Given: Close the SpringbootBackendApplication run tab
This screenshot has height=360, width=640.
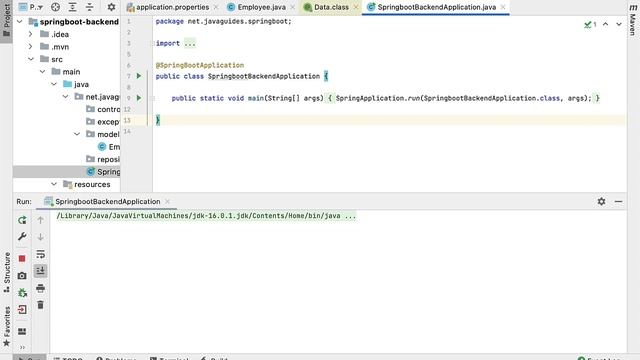Looking at the screenshot, I should pos(167,202).
